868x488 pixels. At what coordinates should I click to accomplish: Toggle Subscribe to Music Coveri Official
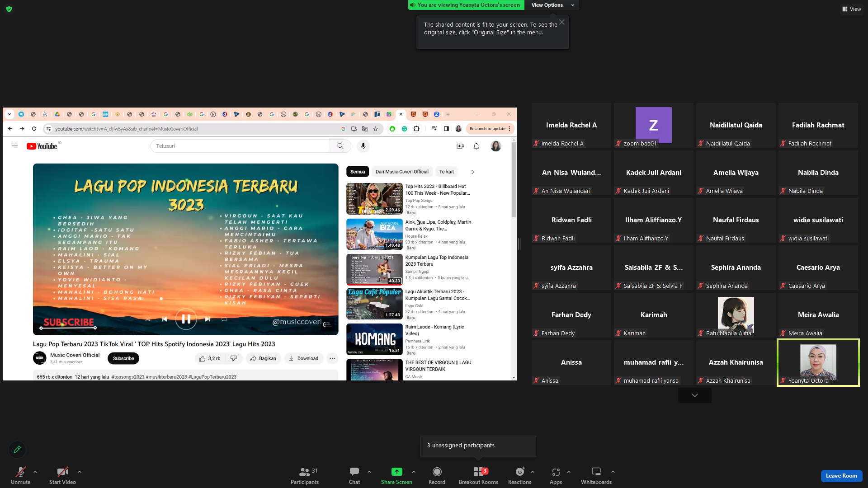pos(123,358)
